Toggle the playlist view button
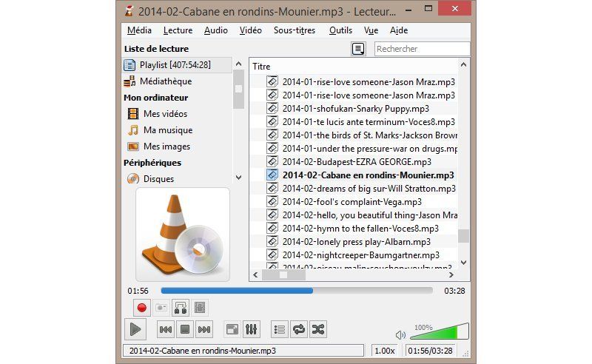 (x=279, y=329)
